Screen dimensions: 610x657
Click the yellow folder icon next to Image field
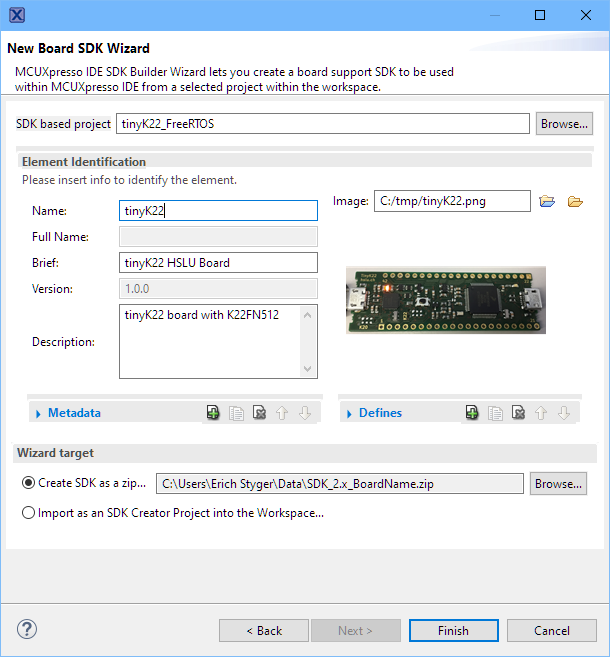tap(575, 202)
